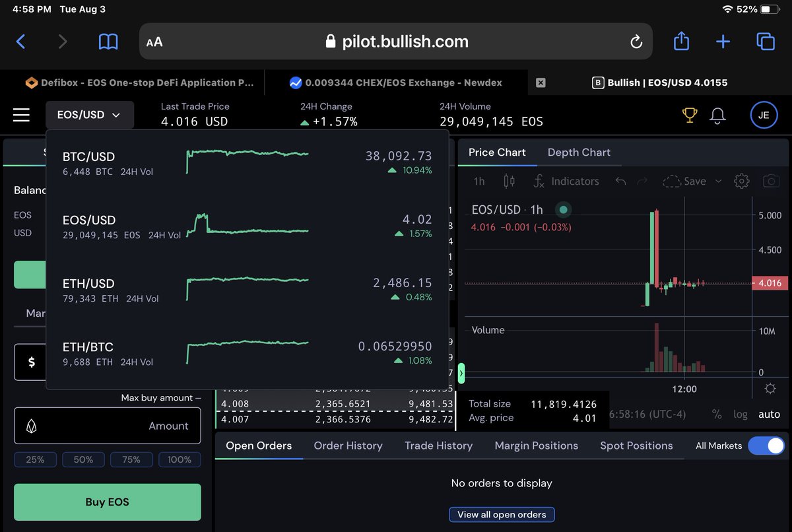Open the trophy rewards icon
The image size is (792, 532).
pos(690,115)
